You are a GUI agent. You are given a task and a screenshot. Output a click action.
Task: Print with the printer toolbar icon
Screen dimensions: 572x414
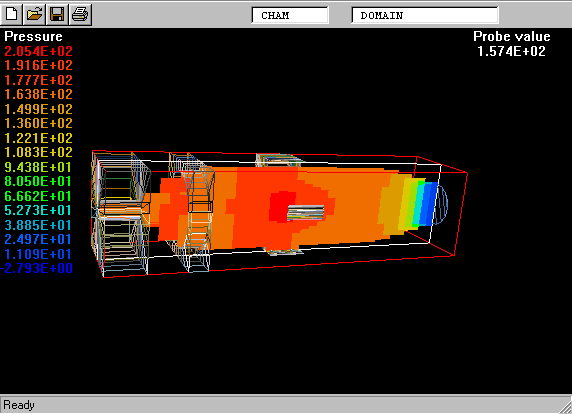click(x=80, y=15)
